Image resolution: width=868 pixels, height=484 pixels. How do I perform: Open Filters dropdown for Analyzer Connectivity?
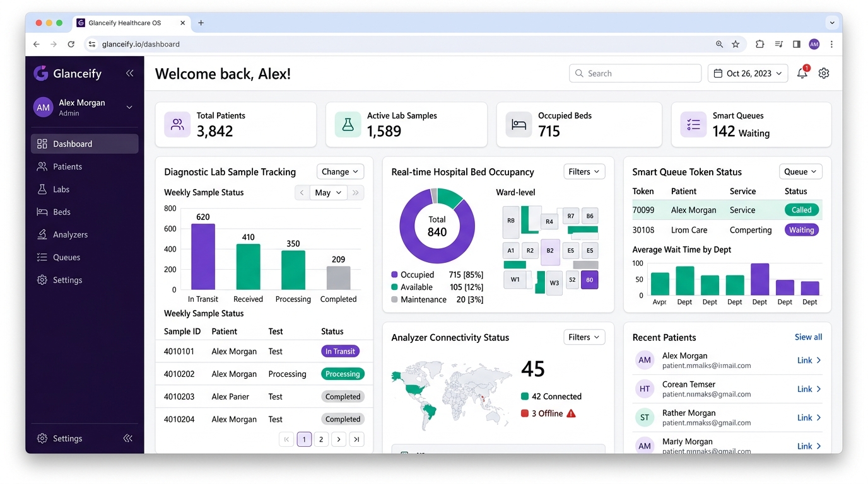(x=584, y=337)
